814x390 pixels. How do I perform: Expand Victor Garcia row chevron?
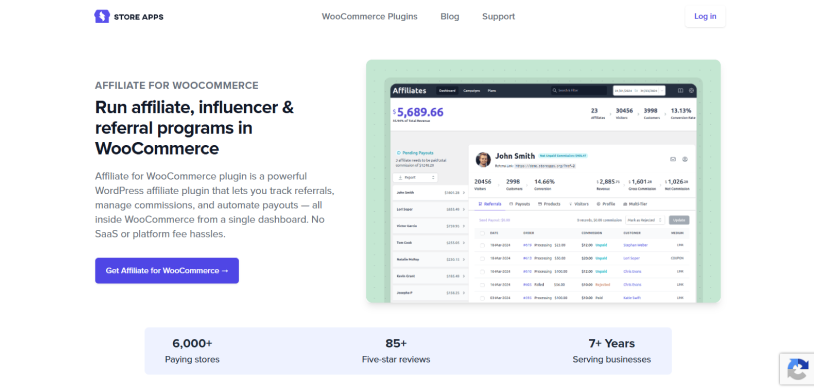click(x=464, y=226)
